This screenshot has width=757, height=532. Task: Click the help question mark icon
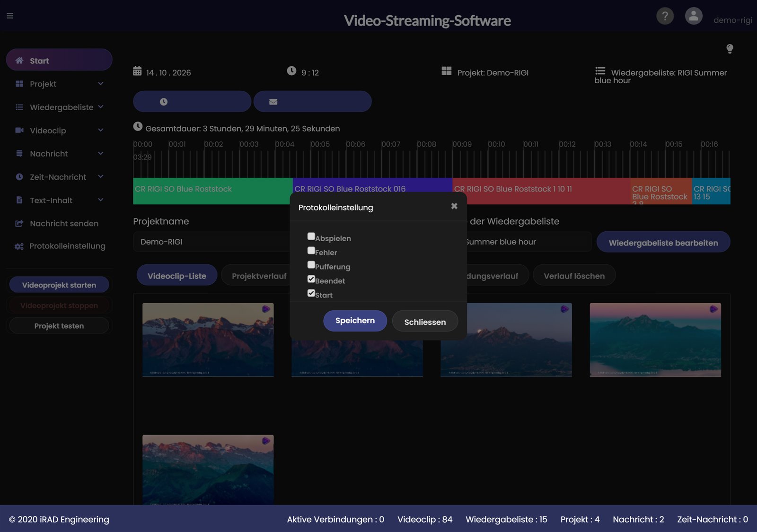[665, 16]
